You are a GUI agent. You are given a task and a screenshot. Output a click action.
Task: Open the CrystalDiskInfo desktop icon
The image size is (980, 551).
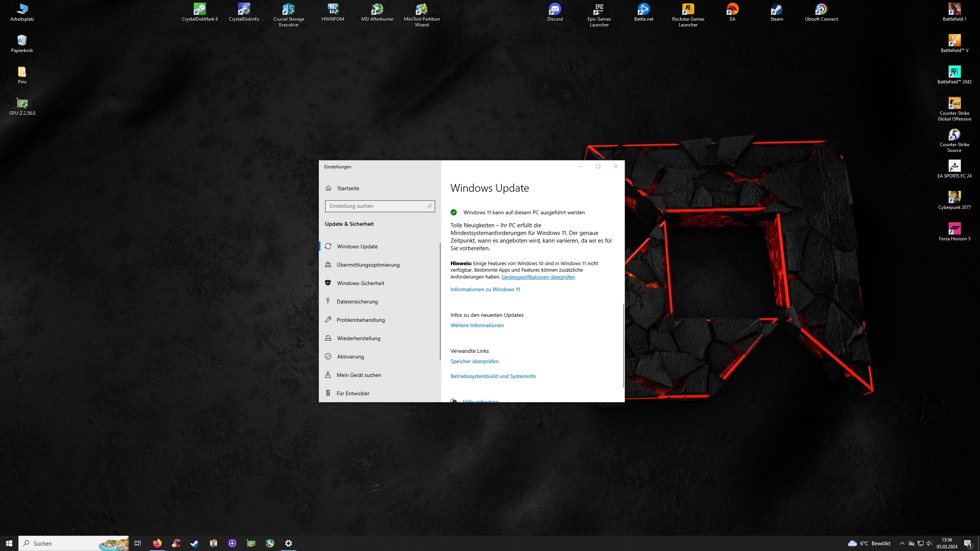tap(244, 9)
